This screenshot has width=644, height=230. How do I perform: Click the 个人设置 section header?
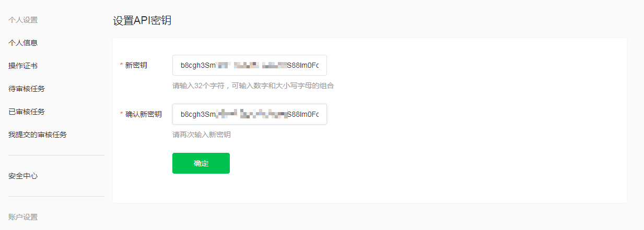23,20
